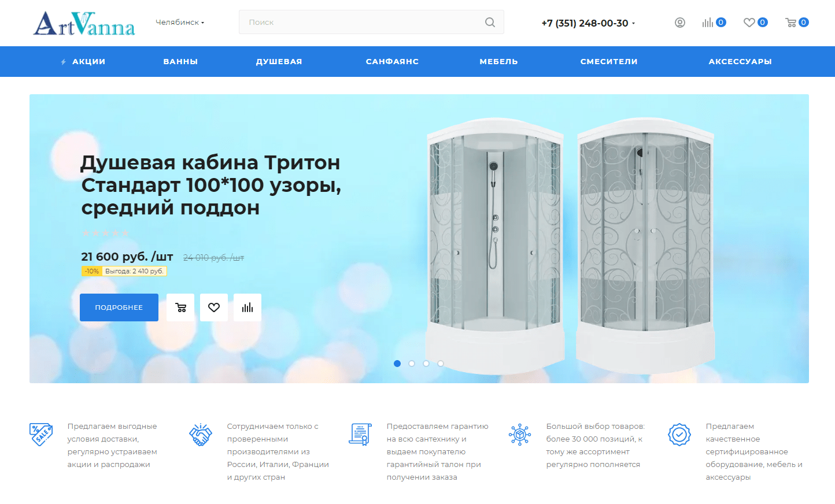835x504 pixels.
Task: Switch to the fourth banner slide
Action: (441, 364)
